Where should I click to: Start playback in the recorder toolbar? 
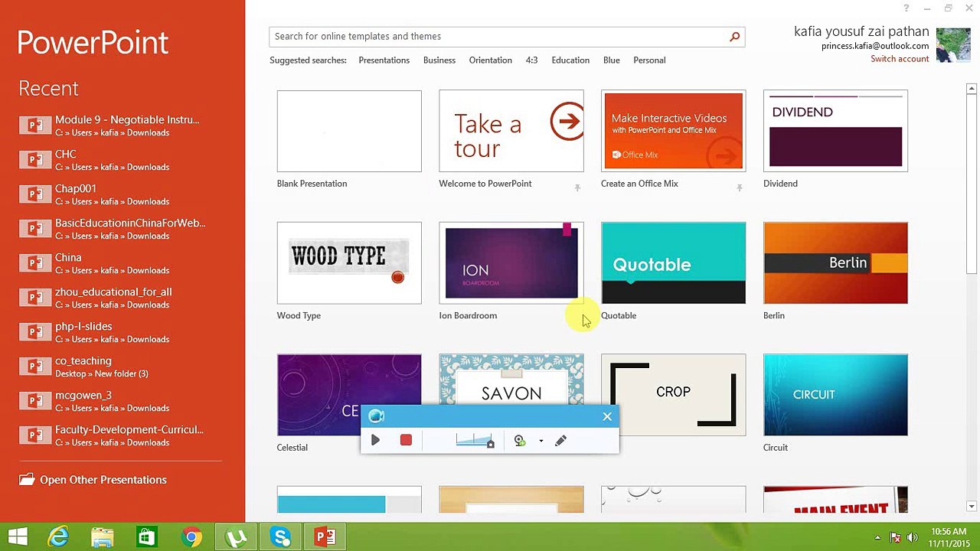pyautogui.click(x=375, y=440)
